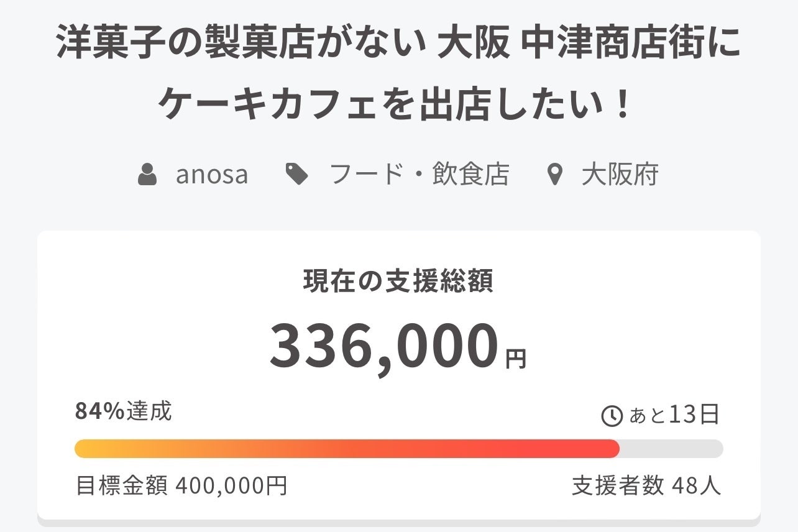Click the 現在の支援総額 heading
The image size is (798, 532).
(x=398, y=282)
